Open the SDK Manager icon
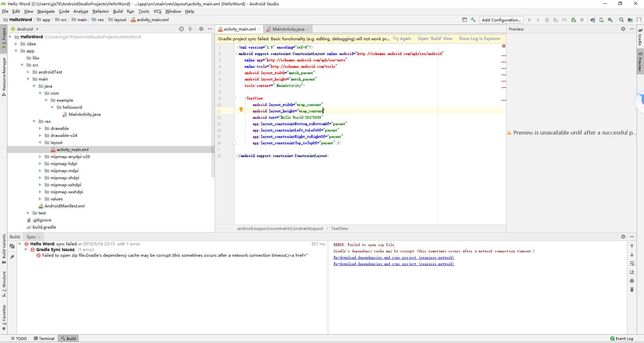 pos(610,20)
